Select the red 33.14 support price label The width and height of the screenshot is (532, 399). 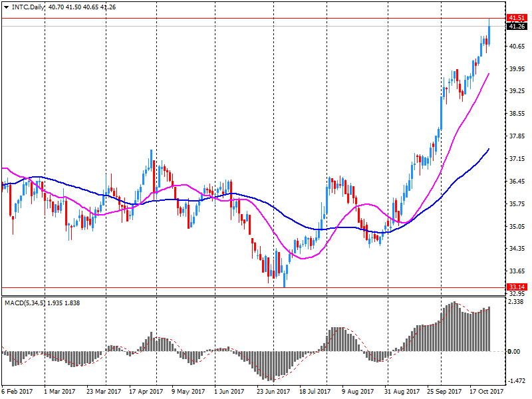pos(517,287)
